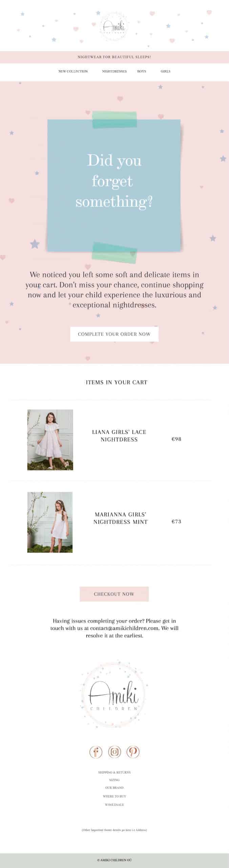Open the Our Brand footer link
The height and width of the screenshot is (868, 229).
point(114,788)
